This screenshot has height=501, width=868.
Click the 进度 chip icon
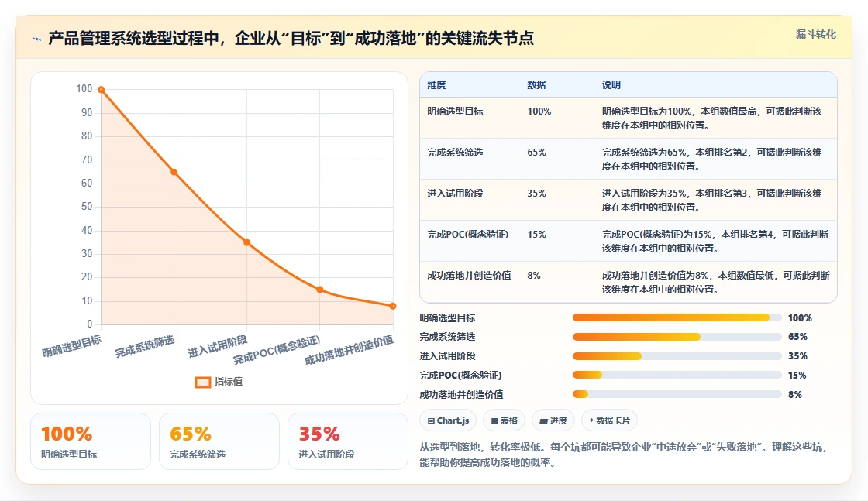[543, 420]
